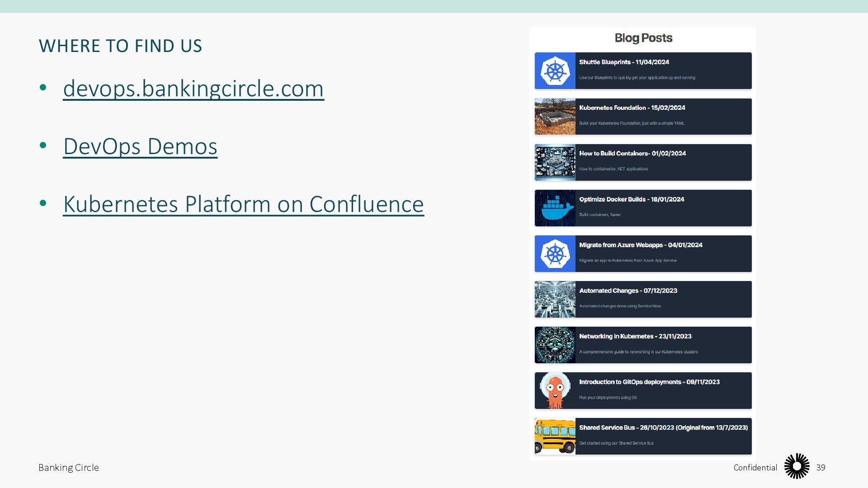The height and width of the screenshot is (488, 868).
Task: Open the DevOps Demos link
Action: 140,146
